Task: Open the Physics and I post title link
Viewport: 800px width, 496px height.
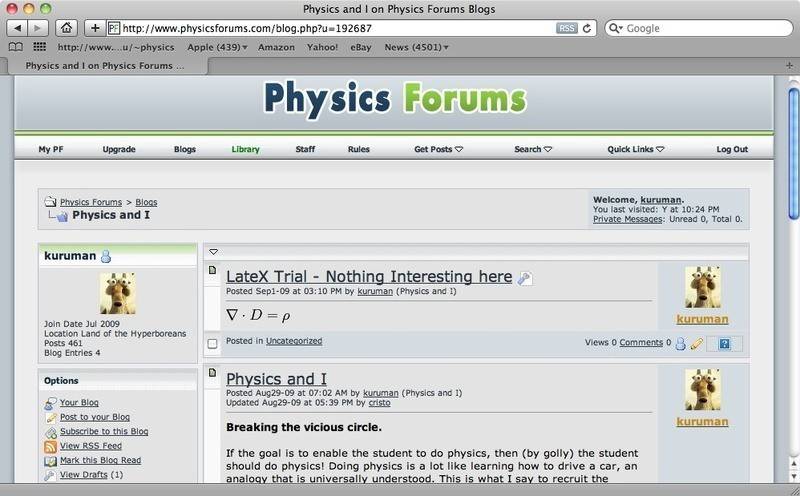Action: (x=276, y=379)
